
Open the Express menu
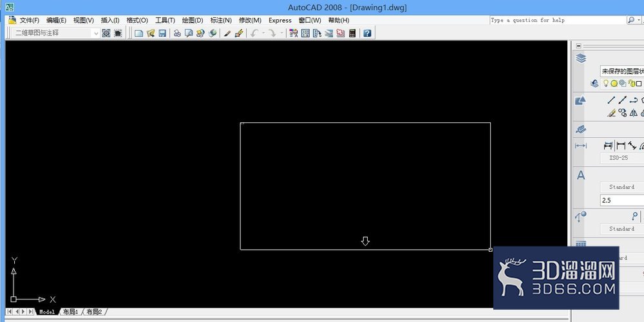pyautogui.click(x=280, y=20)
